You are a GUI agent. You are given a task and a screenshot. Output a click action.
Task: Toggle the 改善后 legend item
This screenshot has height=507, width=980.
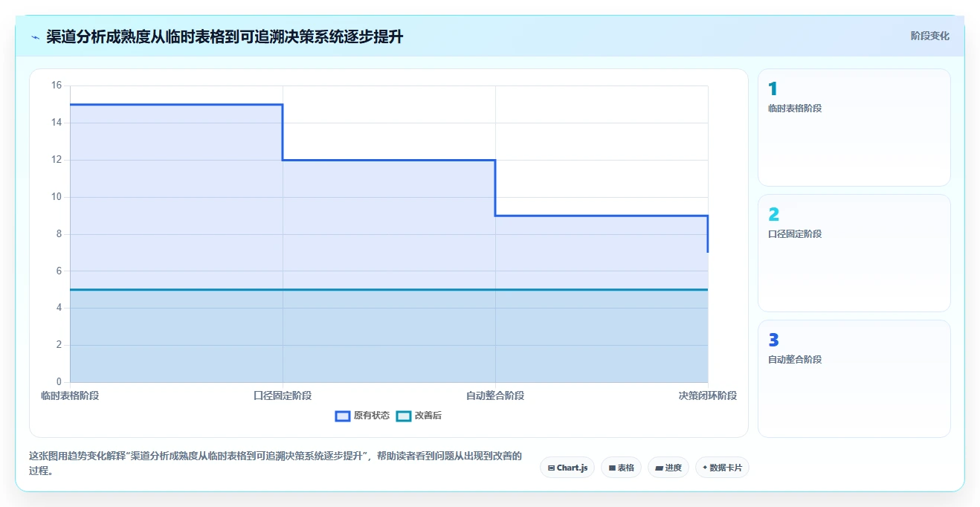[x=419, y=416]
